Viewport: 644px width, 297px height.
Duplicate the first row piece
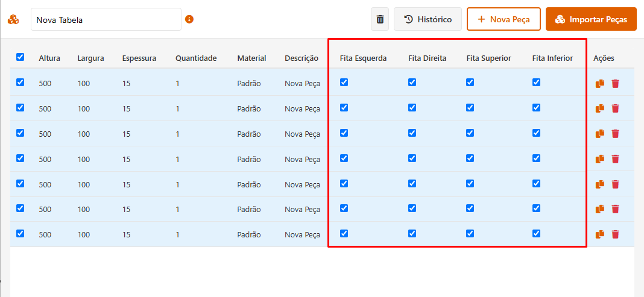600,84
